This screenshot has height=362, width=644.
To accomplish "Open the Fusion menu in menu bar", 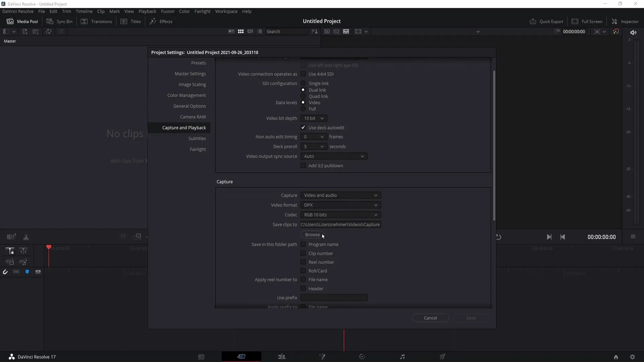I will tap(167, 11).
